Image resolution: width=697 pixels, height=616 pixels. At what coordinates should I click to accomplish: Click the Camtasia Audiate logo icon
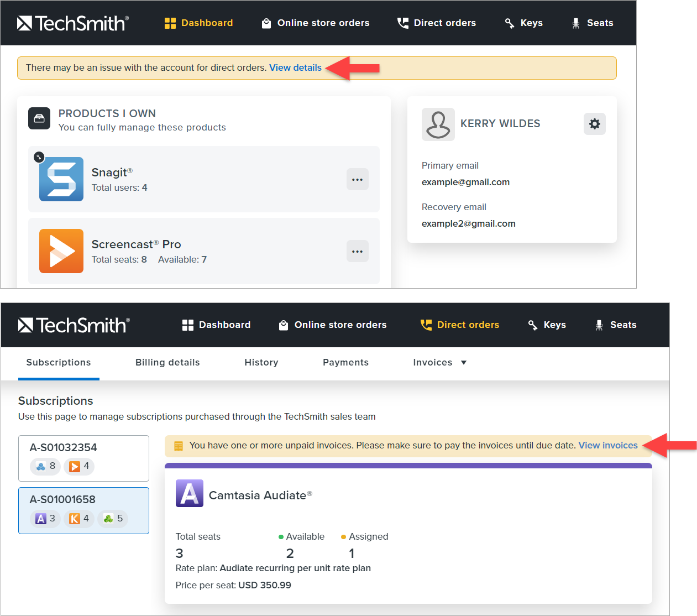[189, 493]
